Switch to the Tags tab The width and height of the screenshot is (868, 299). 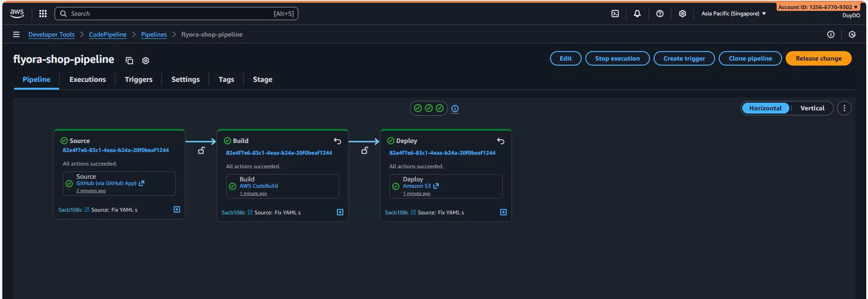point(226,80)
